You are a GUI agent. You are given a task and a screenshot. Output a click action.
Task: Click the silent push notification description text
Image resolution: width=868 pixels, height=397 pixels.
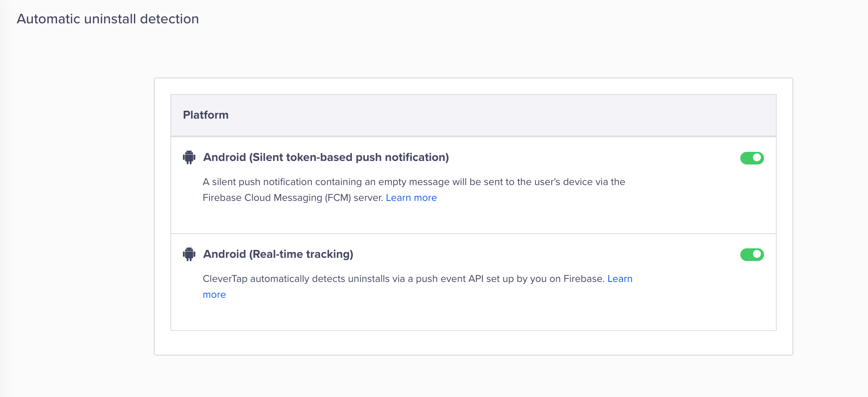413,182
